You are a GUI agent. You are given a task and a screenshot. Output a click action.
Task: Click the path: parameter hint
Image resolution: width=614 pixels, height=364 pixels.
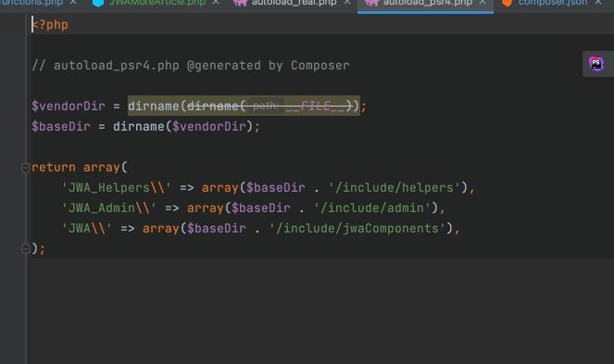point(266,106)
